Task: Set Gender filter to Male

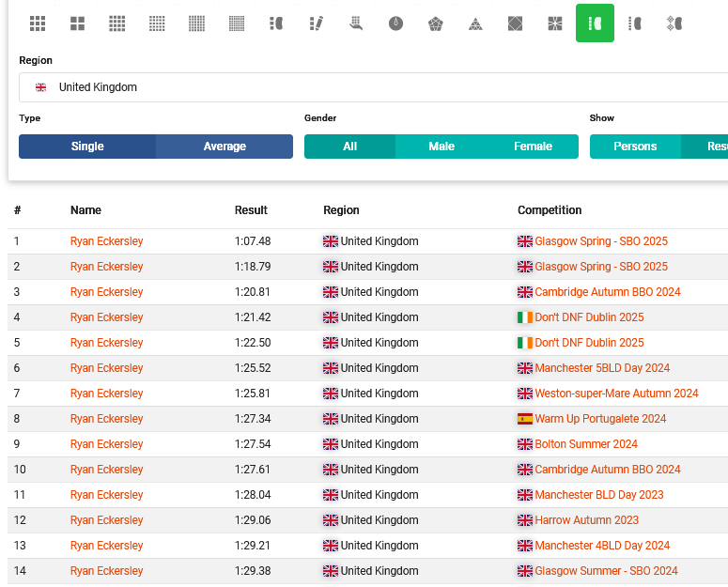Action: (x=441, y=147)
